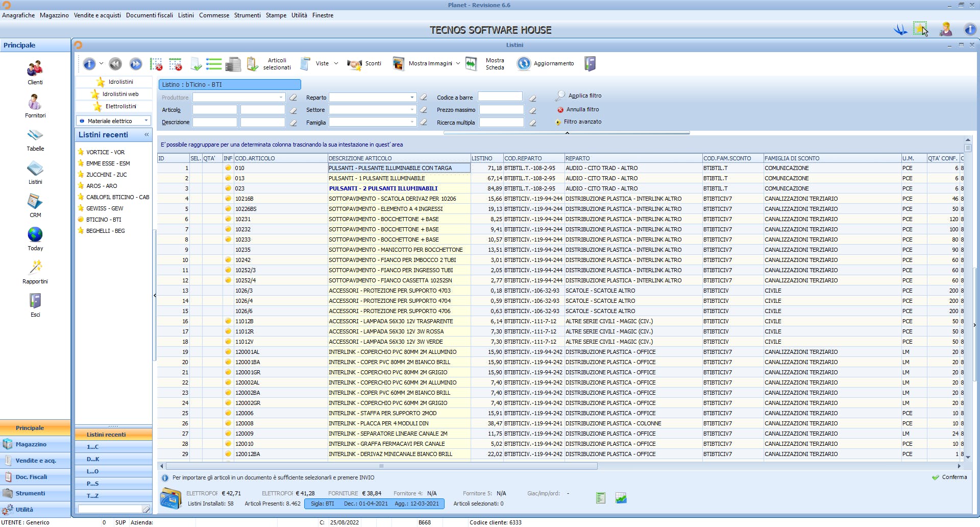This screenshot has width=980, height=527.
Task: Clear Codice a barre field with eraser
Action: [532, 98]
